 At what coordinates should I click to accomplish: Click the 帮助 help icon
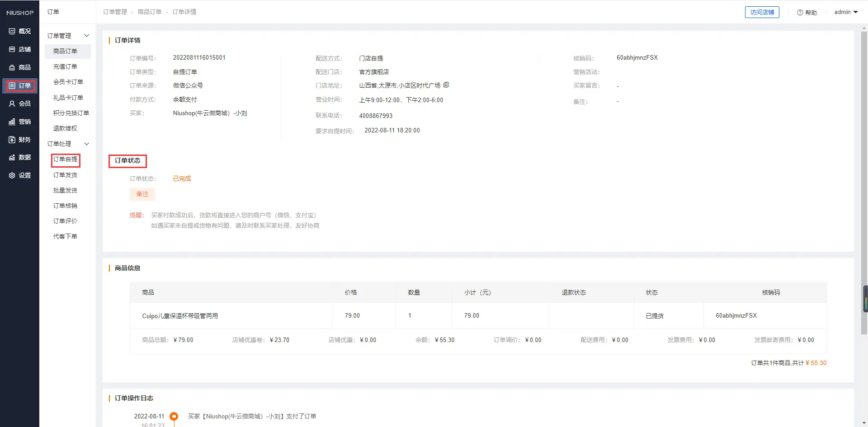(800, 13)
